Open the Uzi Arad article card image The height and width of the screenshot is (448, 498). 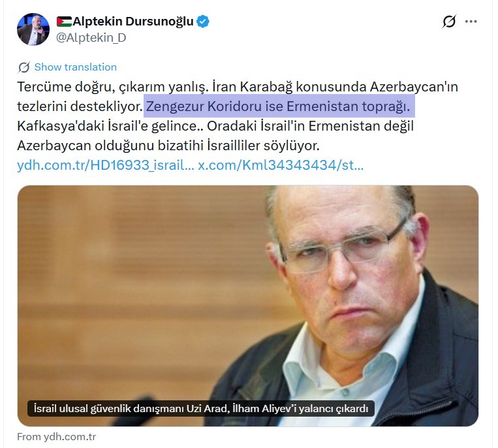pos(248,306)
